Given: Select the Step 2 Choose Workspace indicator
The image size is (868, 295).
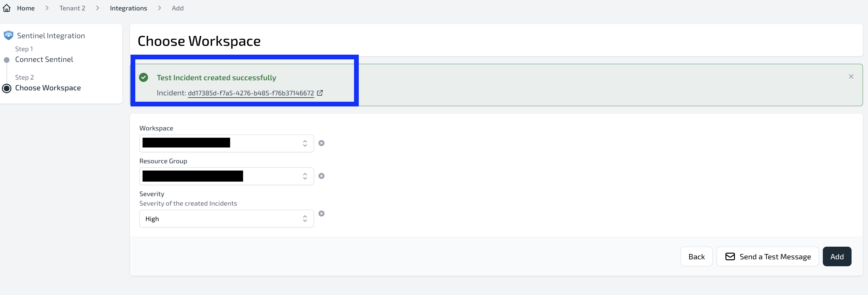Looking at the screenshot, I should point(7,88).
